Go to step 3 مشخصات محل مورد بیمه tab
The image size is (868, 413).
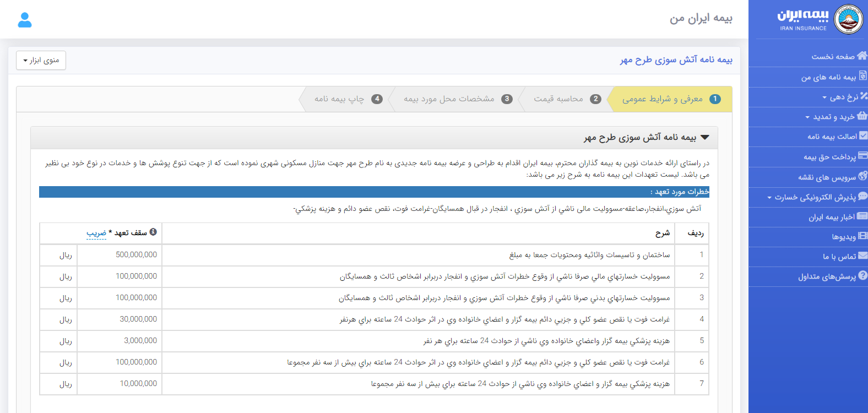tap(457, 99)
